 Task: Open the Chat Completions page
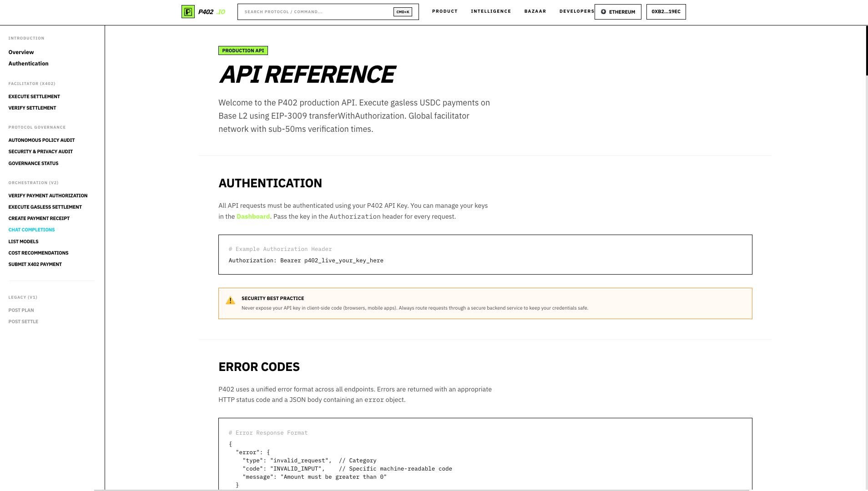(31, 230)
